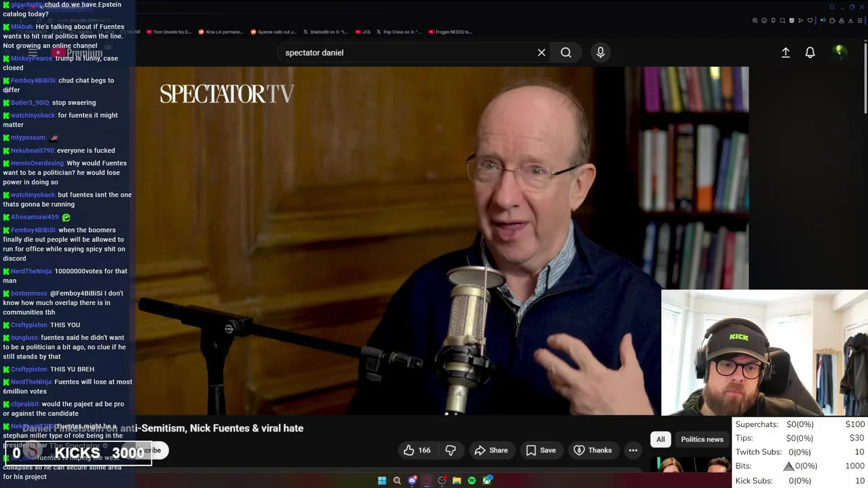
Task: Click the pinboard pin toolbar icon
Action: (773, 20)
